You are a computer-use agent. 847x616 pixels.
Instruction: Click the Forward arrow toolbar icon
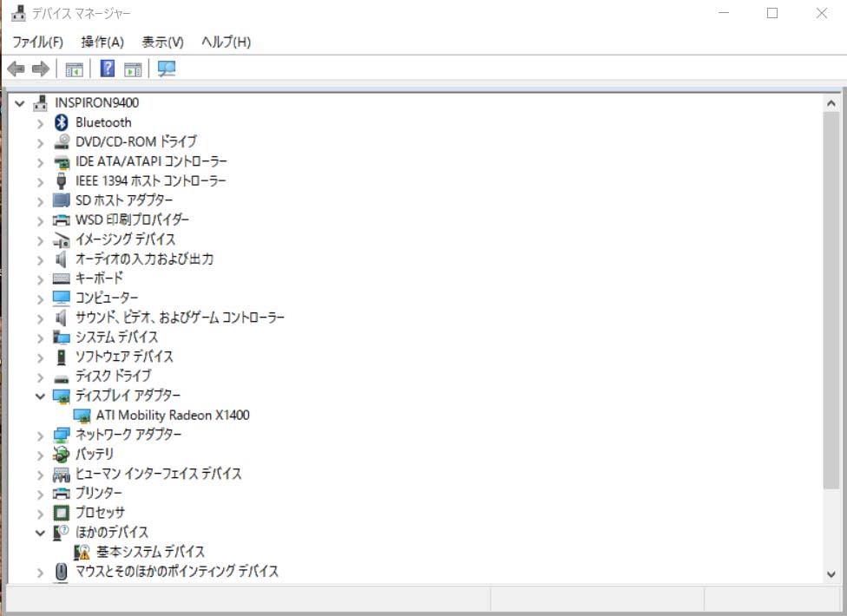(x=41, y=69)
